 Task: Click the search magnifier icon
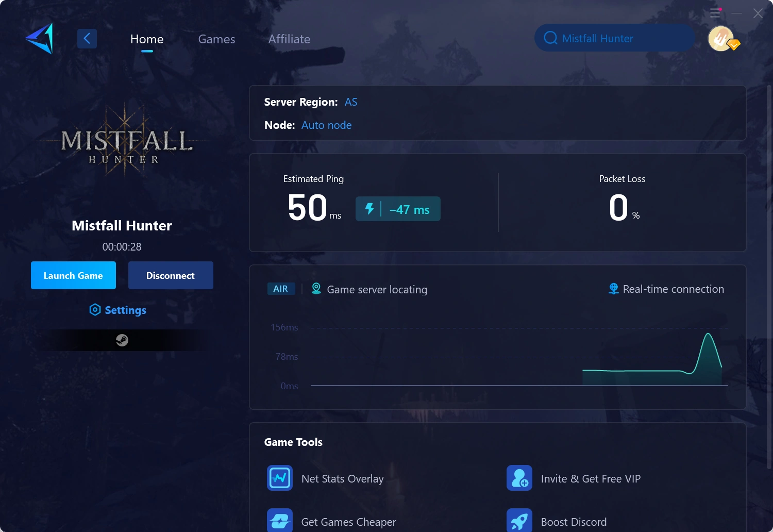pyautogui.click(x=550, y=38)
